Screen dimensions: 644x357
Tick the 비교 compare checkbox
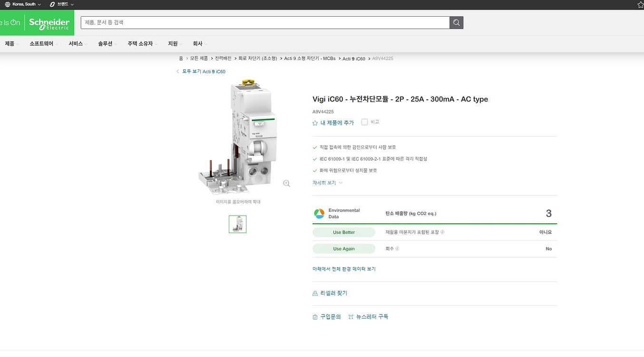(x=364, y=122)
